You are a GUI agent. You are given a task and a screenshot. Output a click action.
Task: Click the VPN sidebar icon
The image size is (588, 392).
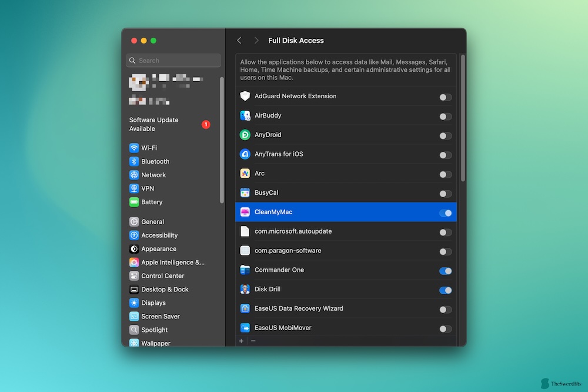point(134,188)
